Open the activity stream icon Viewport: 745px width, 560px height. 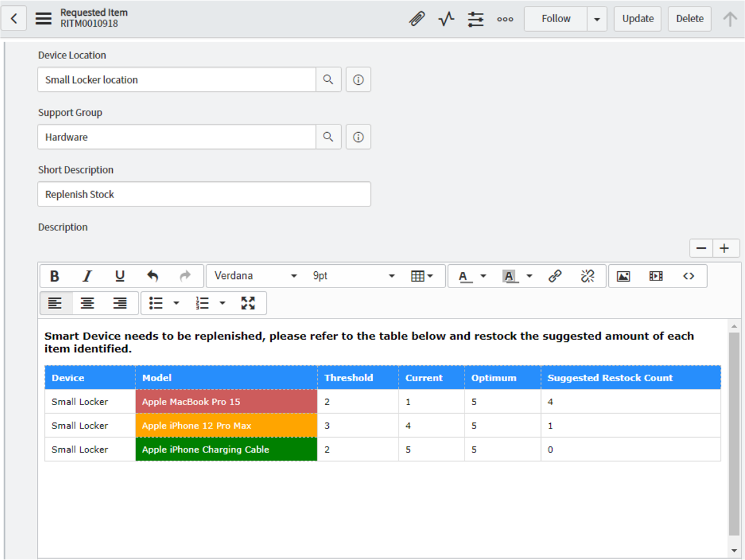click(x=446, y=19)
